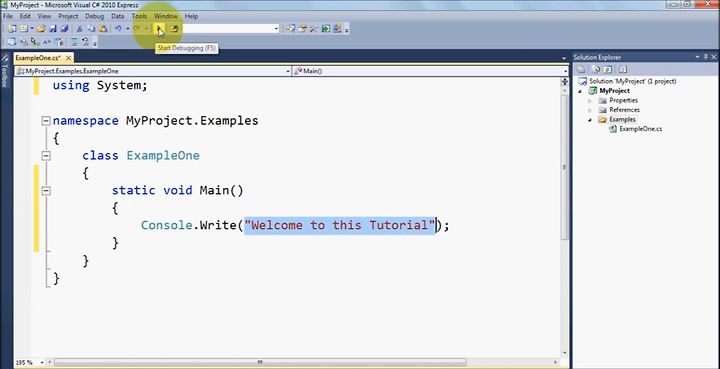Open the Find combo box dropdown arrow
The image size is (720, 369).
(276, 28)
